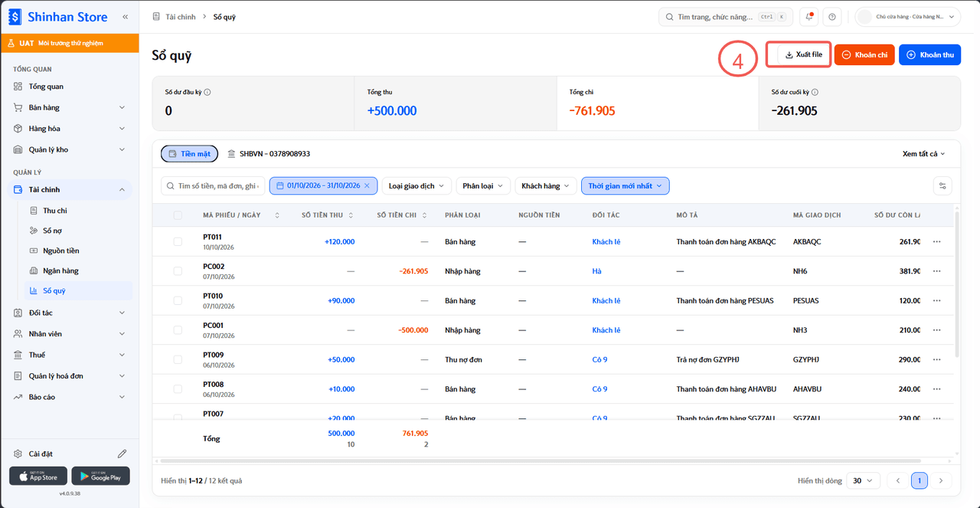Go to the next page arrow
This screenshot has width=980, height=508.
click(940, 480)
